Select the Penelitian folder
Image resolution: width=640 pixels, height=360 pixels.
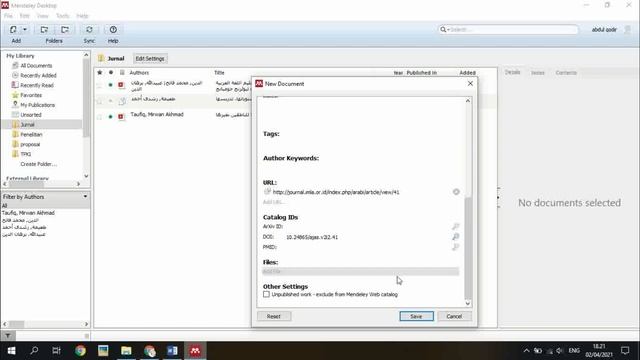(31, 134)
